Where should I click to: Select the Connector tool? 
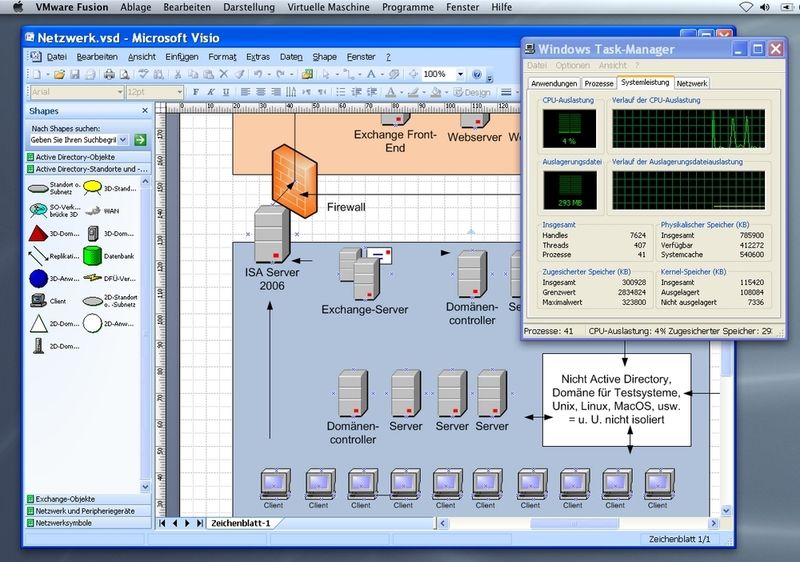click(348, 74)
